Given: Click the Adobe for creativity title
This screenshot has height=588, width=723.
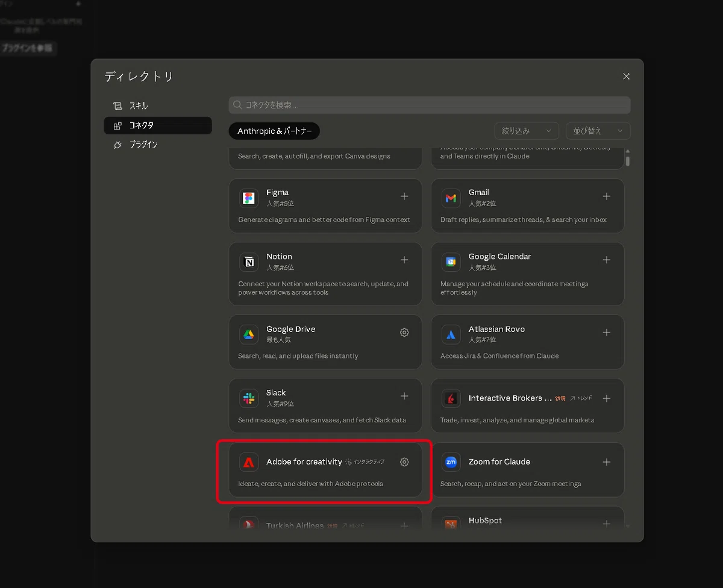Looking at the screenshot, I should (x=304, y=461).
